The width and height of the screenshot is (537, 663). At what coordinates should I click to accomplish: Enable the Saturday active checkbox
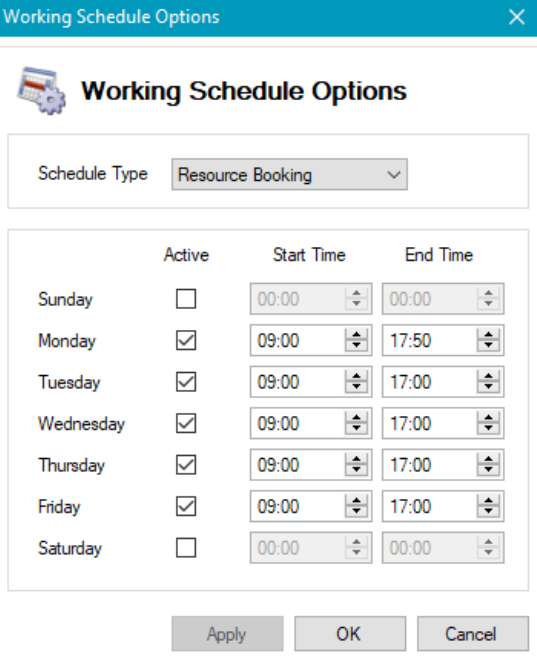click(x=186, y=548)
